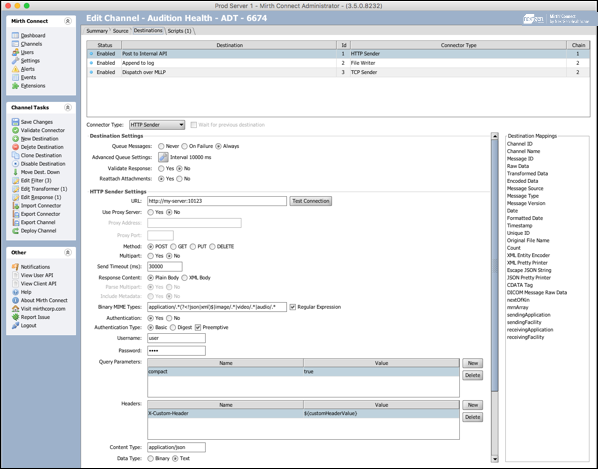The width and height of the screenshot is (598, 469).
Task: Click the Send Timeout field
Action: (x=165, y=267)
